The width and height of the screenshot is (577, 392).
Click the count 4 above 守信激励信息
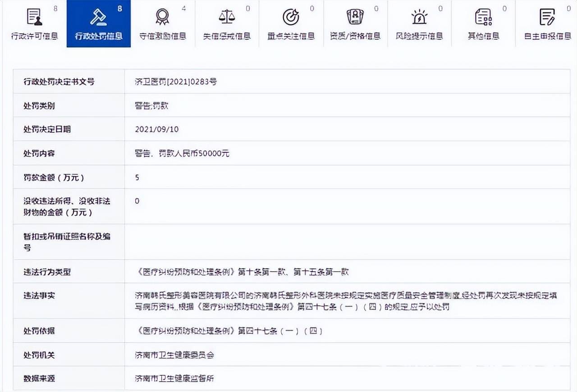click(183, 9)
